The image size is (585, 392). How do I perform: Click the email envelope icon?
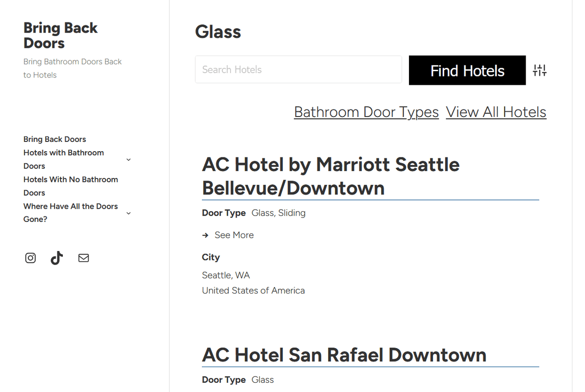click(x=84, y=258)
